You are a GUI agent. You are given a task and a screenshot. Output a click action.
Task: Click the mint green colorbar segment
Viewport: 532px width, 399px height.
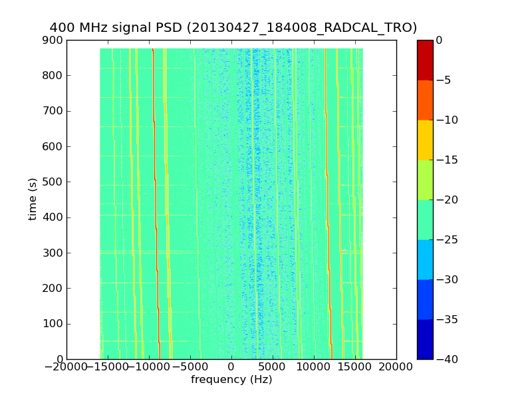[x=425, y=219]
